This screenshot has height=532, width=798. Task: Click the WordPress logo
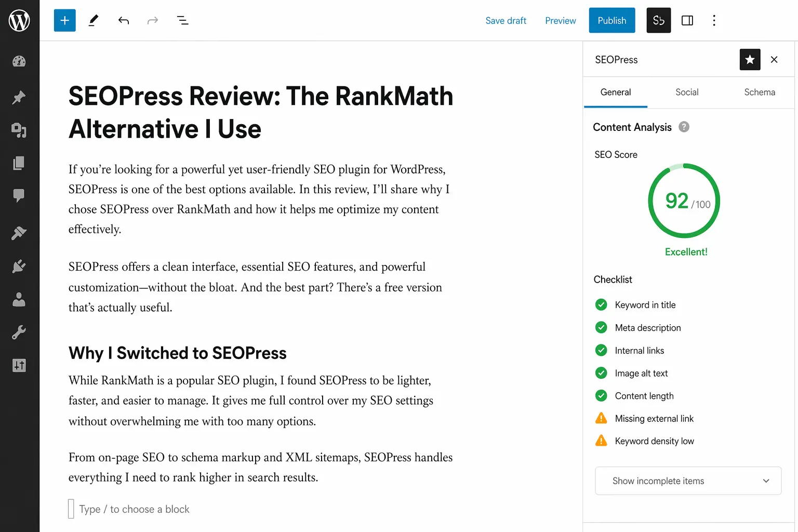19,20
